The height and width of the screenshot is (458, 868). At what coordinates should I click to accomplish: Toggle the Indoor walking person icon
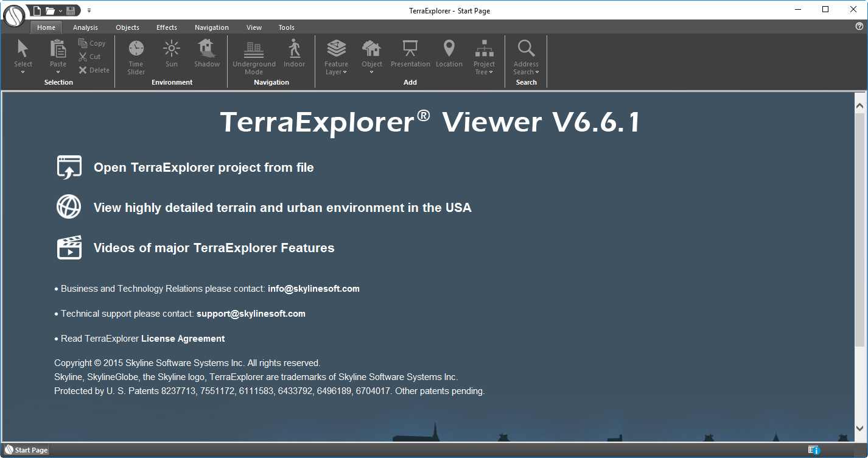tap(295, 49)
